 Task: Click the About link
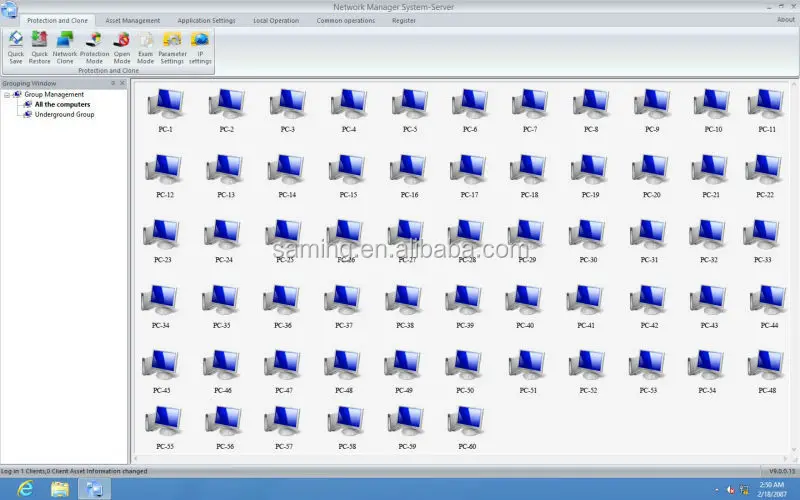(786, 20)
